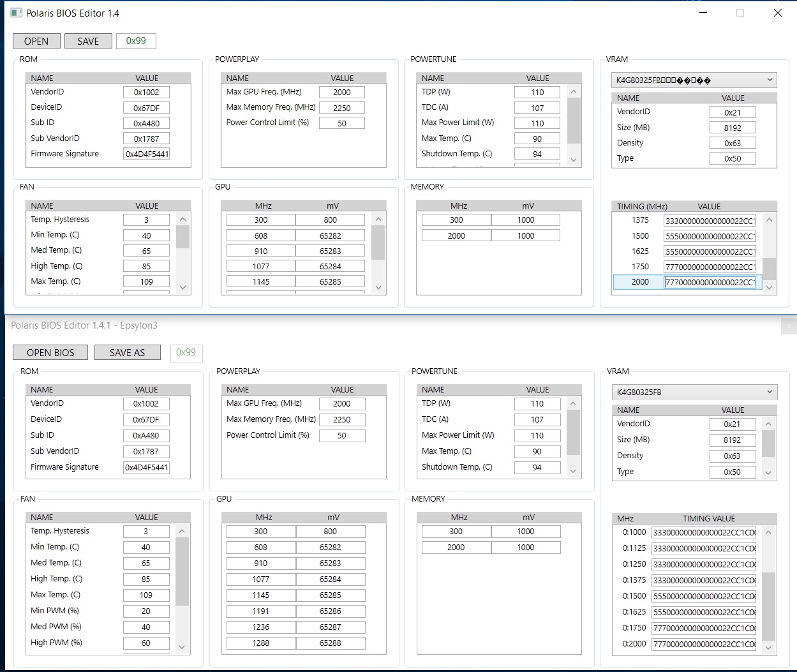Edit DeviceID field 0x67DF in 1.4 ROM panel
Image resolution: width=797 pixels, height=672 pixels.
(146, 108)
